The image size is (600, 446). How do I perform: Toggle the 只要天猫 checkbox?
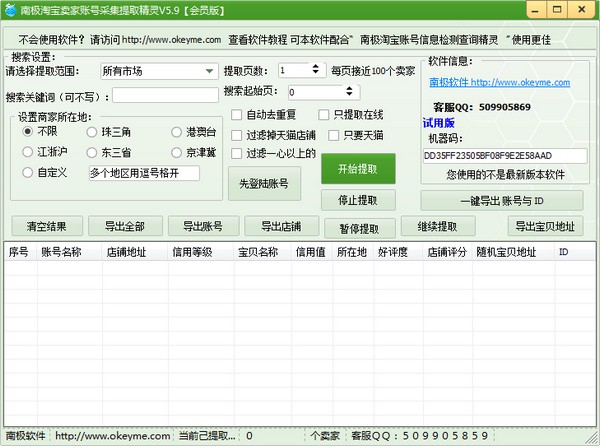(x=333, y=135)
